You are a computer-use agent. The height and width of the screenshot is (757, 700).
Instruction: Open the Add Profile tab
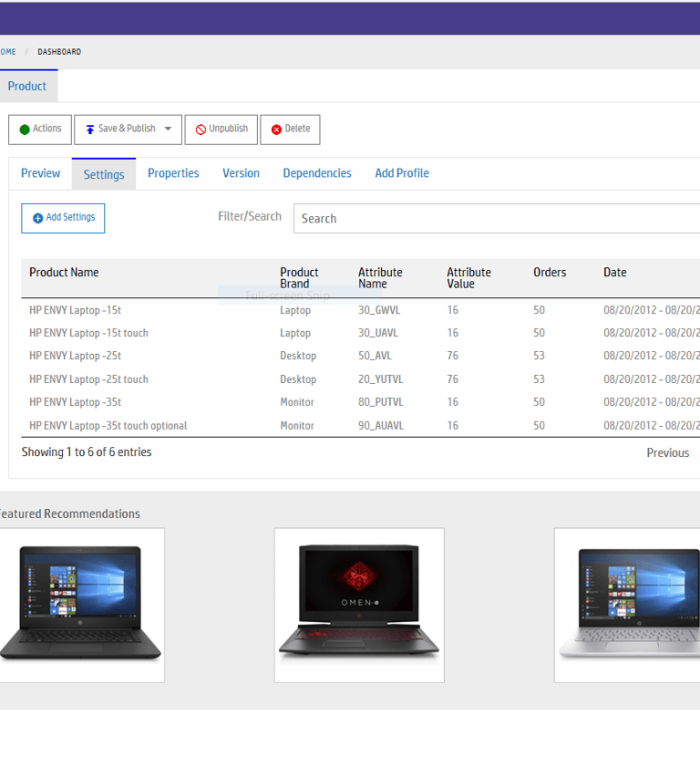coord(402,173)
